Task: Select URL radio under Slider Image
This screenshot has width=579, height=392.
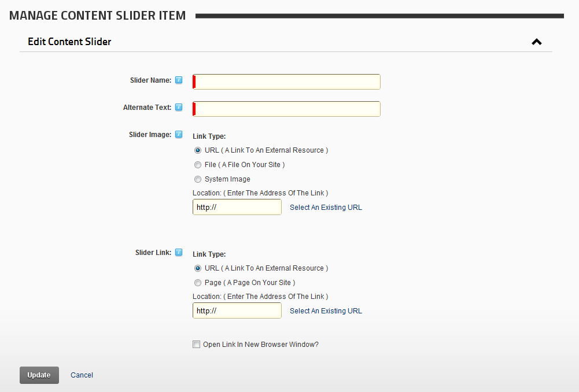Action: point(198,150)
